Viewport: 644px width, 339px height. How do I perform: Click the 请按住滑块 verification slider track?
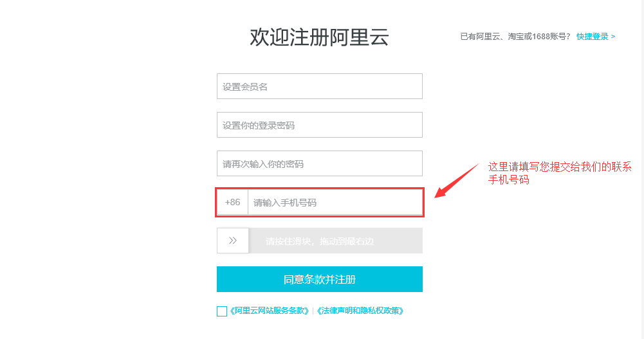[x=335, y=241]
